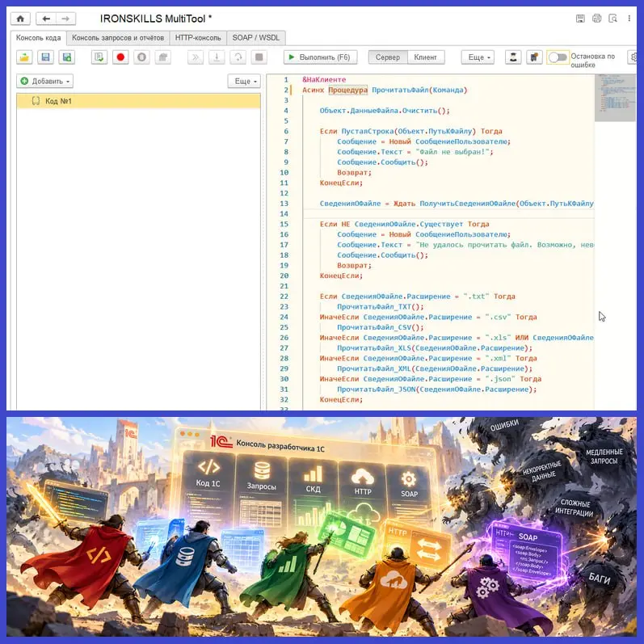Click the ".txt" string on line 22
Viewport: 644px width, 644px height.
point(476,297)
